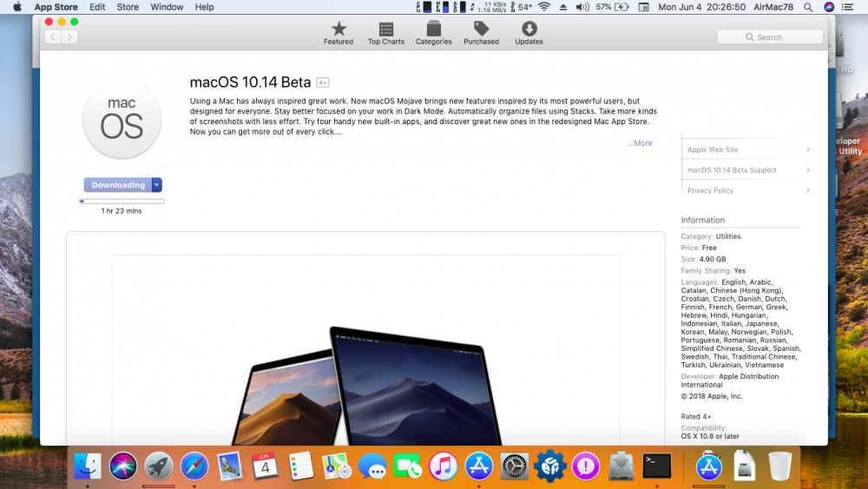Open the Apple Web Site link
The height and width of the screenshot is (489, 868).
(746, 149)
